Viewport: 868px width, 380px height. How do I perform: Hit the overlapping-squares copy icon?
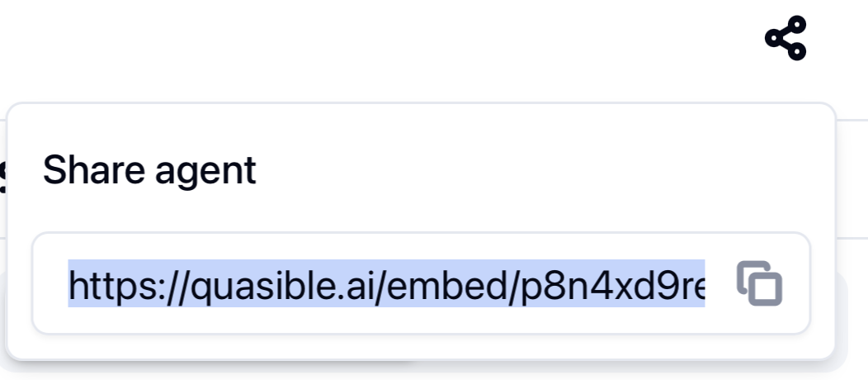coord(759,283)
